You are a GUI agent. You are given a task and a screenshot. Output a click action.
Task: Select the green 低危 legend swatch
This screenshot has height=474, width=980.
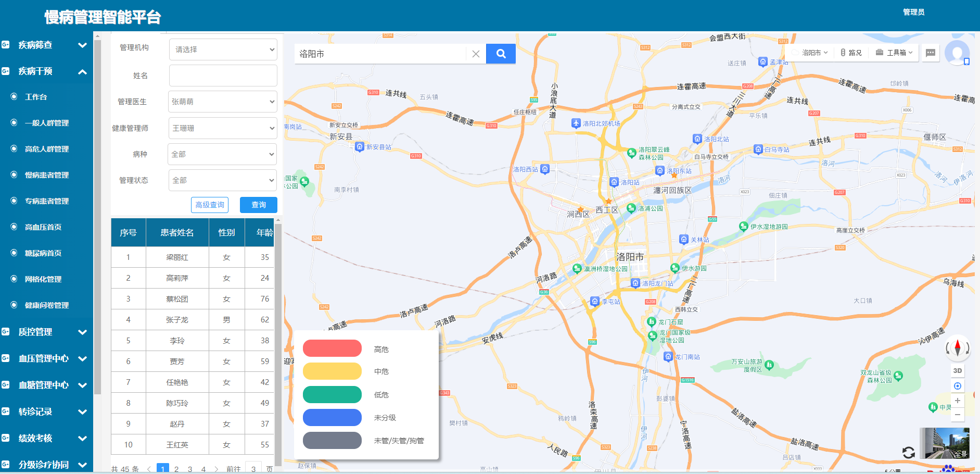tap(332, 394)
